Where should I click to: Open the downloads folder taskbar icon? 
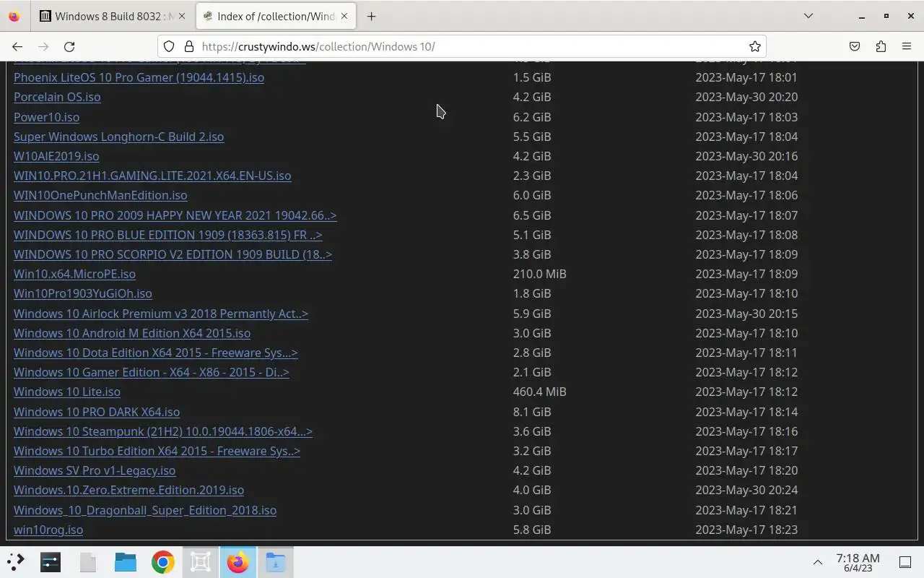pyautogui.click(x=276, y=561)
